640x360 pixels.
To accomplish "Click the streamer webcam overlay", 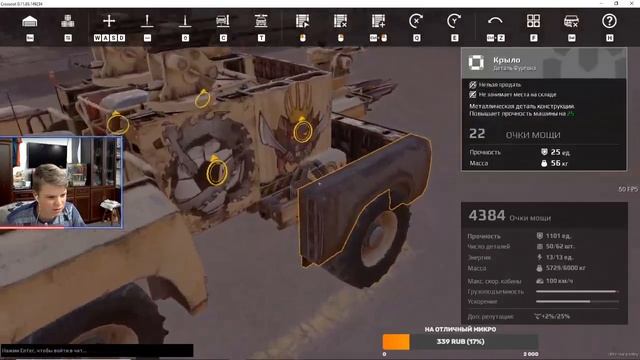I will click(61, 182).
